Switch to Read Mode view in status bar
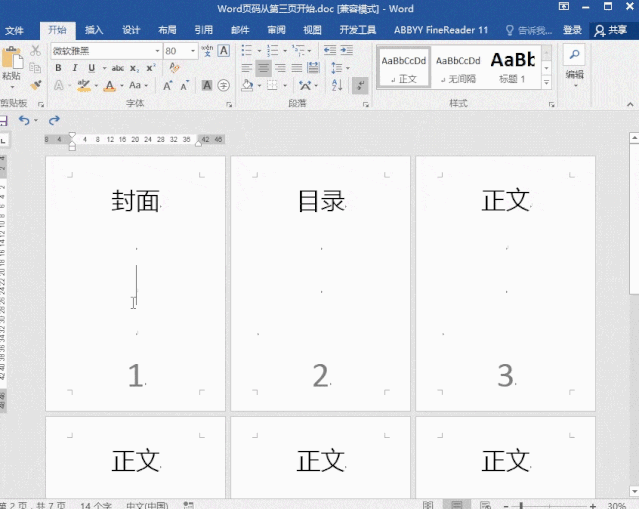The width and height of the screenshot is (639, 509). [428, 505]
